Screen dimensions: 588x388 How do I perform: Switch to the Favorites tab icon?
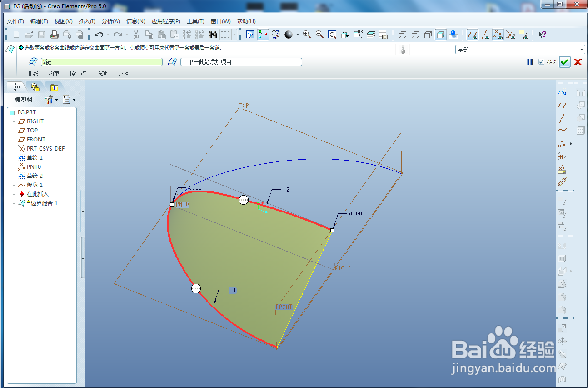pos(54,87)
